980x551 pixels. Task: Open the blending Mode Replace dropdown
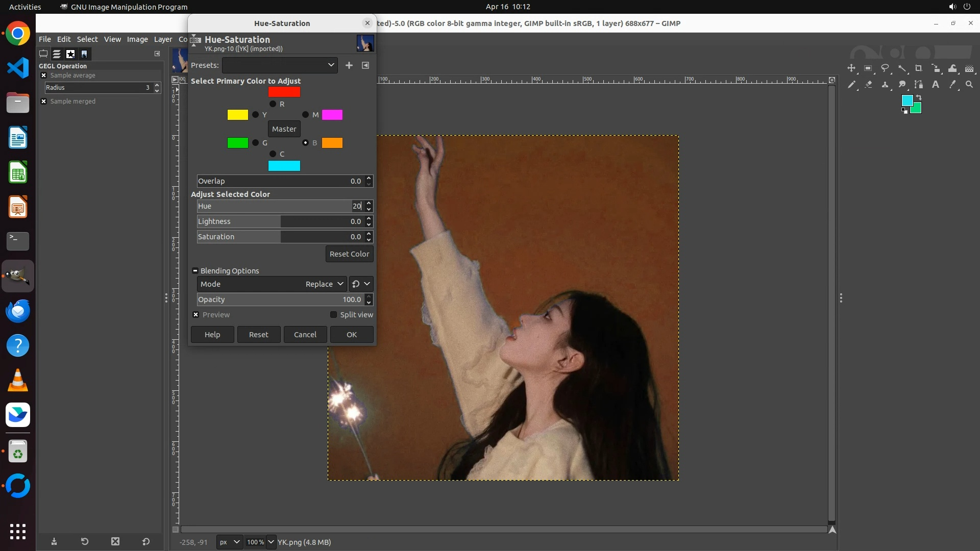click(x=324, y=284)
